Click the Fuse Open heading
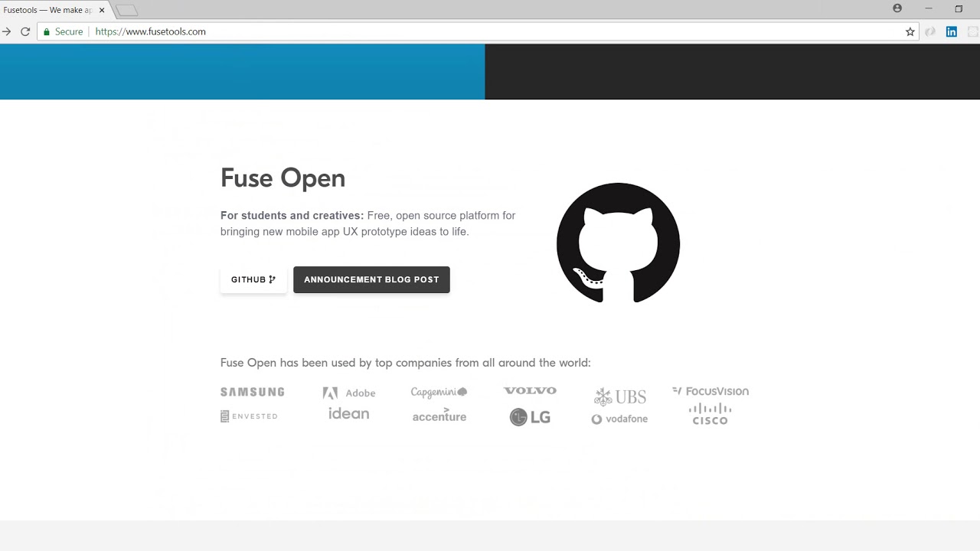Screen dimensions: 980x551 click(283, 178)
